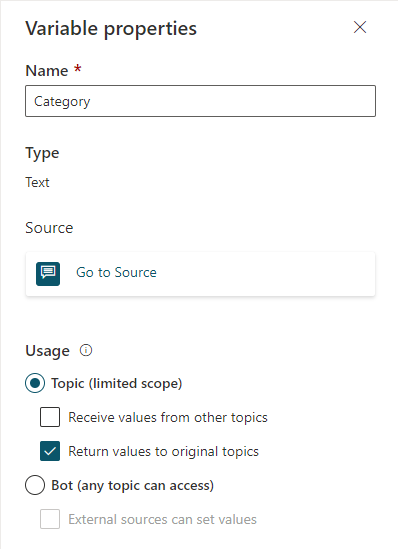Image resolution: width=398 pixels, height=549 pixels.
Task: Click the Category name input field
Action: point(200,101)
